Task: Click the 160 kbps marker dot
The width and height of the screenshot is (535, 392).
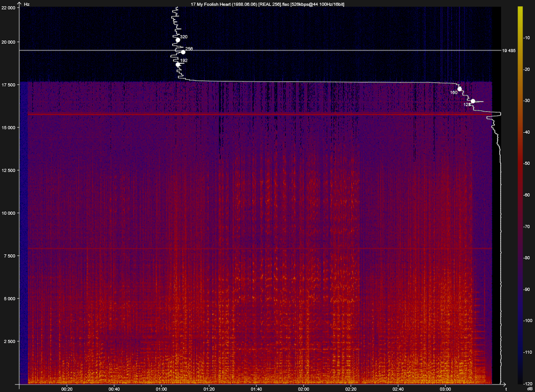Action: click(x=459, y=89)
